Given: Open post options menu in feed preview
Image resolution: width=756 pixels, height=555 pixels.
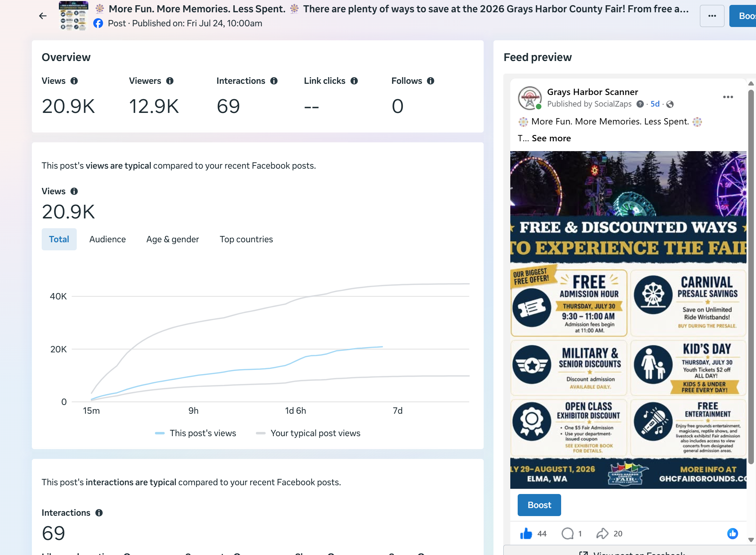Looking at the screenshot, I should [x=728, y=97].
